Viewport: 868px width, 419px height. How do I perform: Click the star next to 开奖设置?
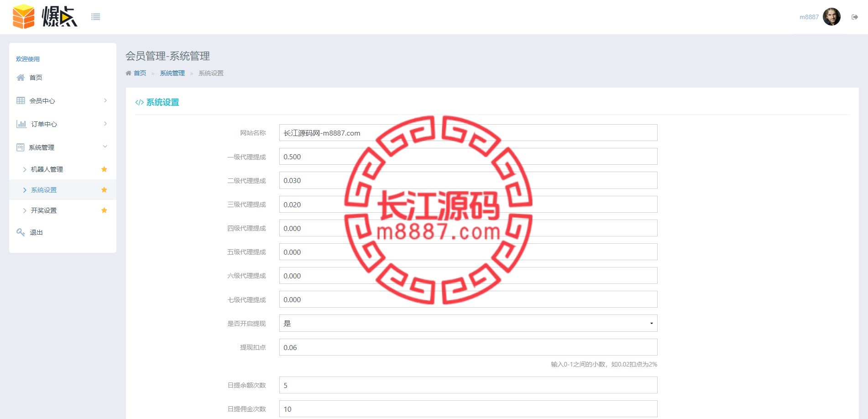pyautogui.click(x=104, y=210)
